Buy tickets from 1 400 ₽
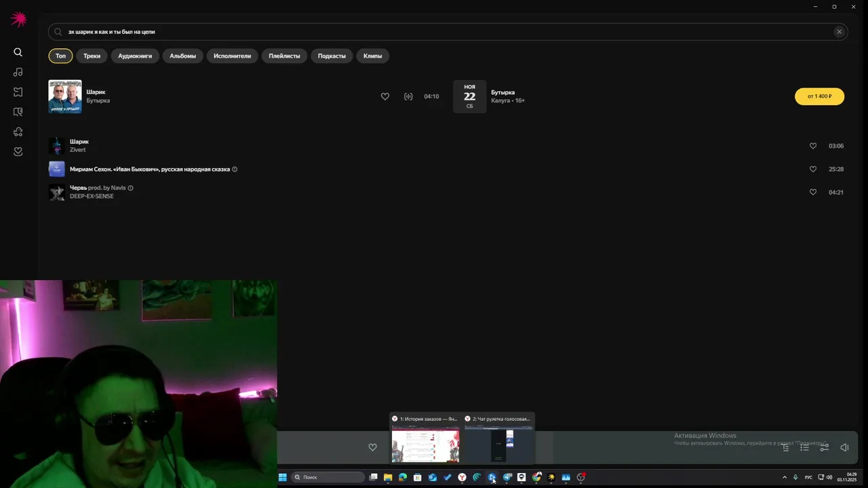Screen dimensions: 868x488 [x=819, y=96]
